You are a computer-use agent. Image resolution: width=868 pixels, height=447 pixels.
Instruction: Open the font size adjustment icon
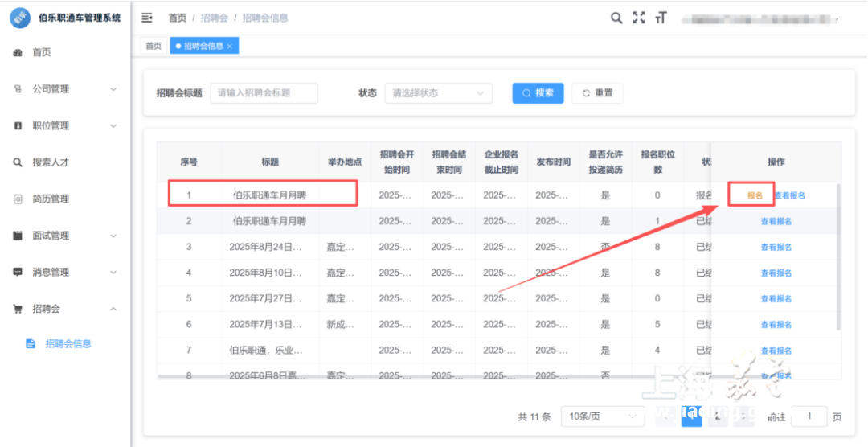point(661,18)
